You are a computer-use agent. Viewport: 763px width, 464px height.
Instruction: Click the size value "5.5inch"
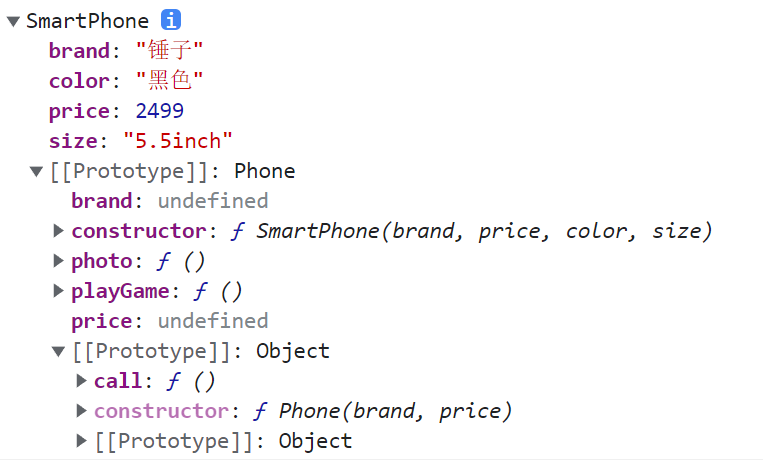pos(177,141)
